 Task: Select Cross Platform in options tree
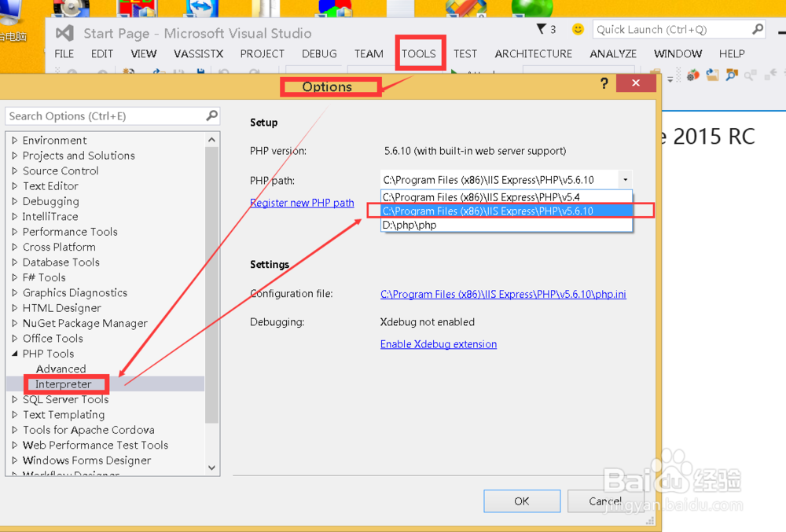click(59, 247)
